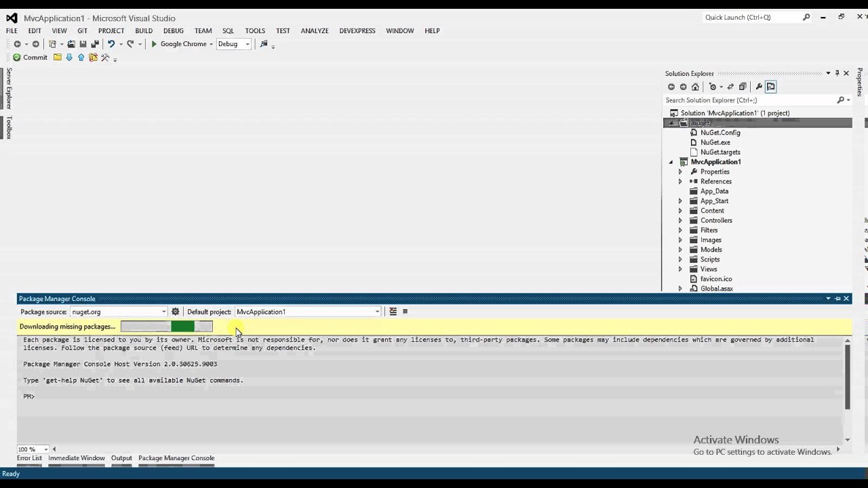Open Package Manager settings gear icon
Image resolution: width=868 pixels, height=488 pixels.
(x=175, y=312)
